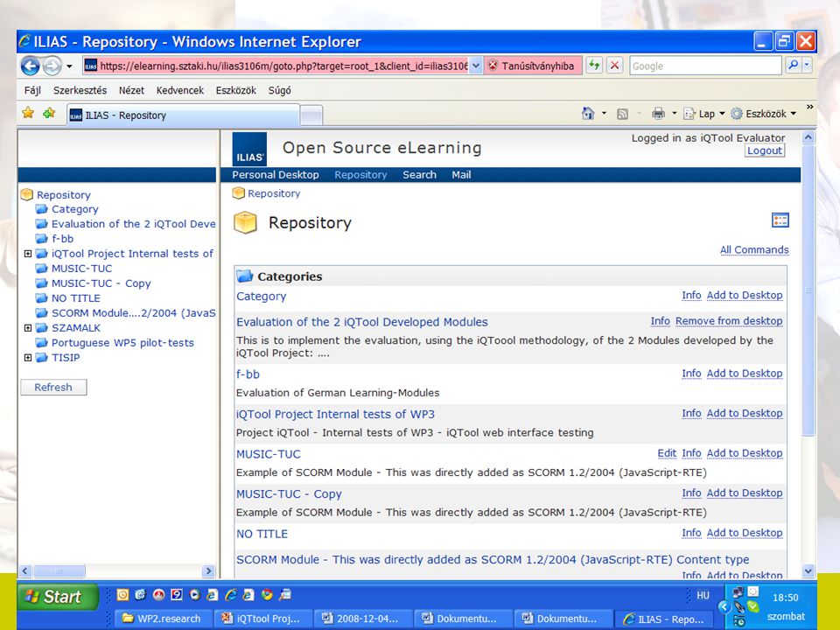The image size is (840, 630).
Task: Click Info for the f-bb category
Action: coord(691,374)
